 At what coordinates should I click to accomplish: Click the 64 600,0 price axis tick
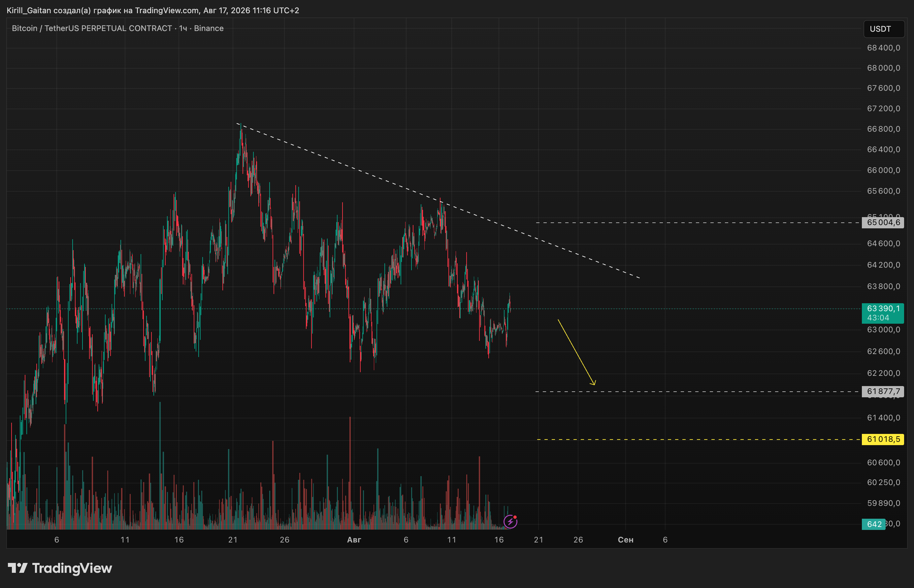(x=883, y=244)
